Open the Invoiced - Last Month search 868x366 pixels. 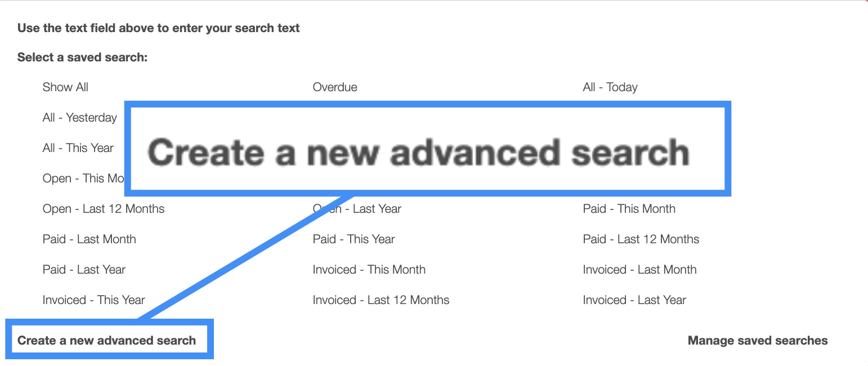point(639,270)
